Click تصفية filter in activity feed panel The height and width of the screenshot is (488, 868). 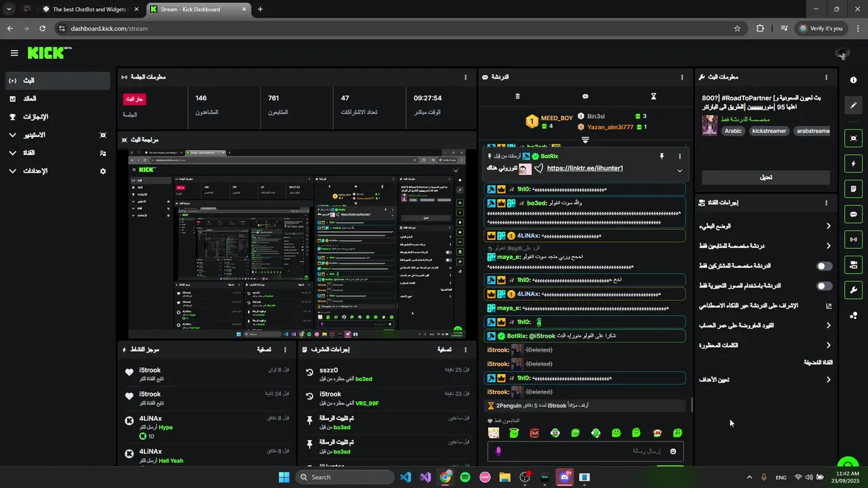click(264, 350)
